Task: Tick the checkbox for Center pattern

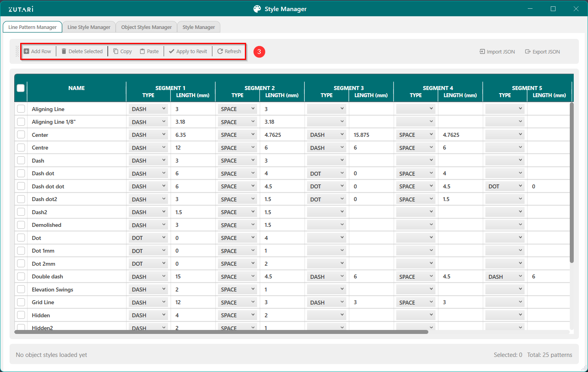Action: pyautogui.click(x=21, y=135)
